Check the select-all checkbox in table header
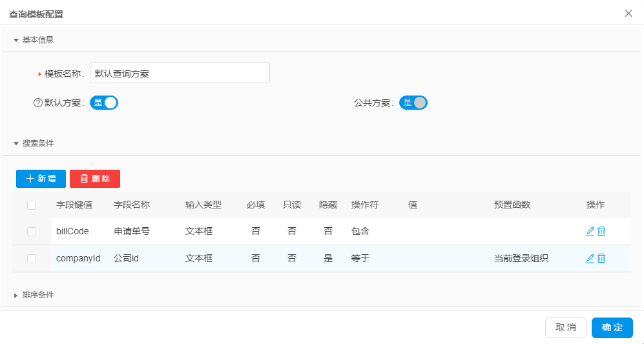This screenshot has height=344, width=644. [32, 205]
